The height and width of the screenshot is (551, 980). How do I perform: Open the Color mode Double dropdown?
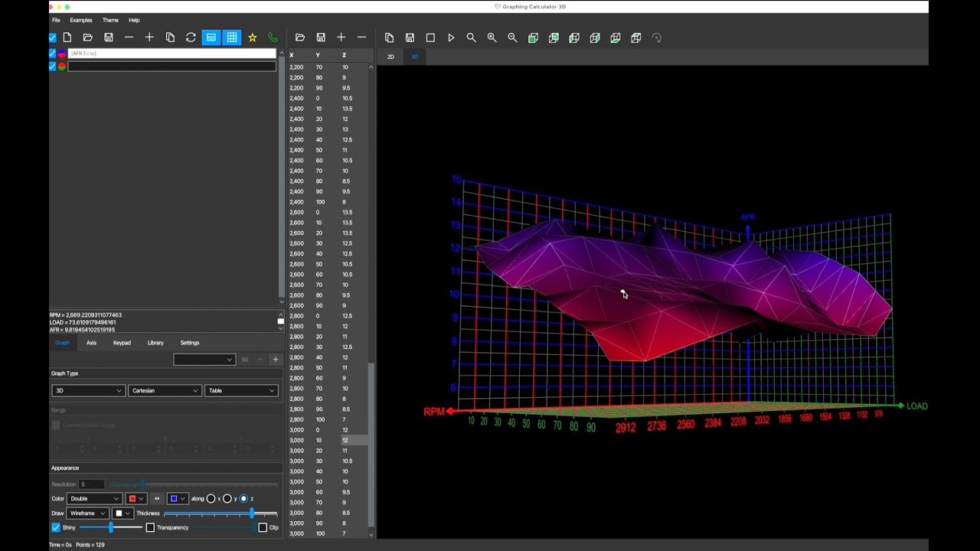tap(94, 499)
